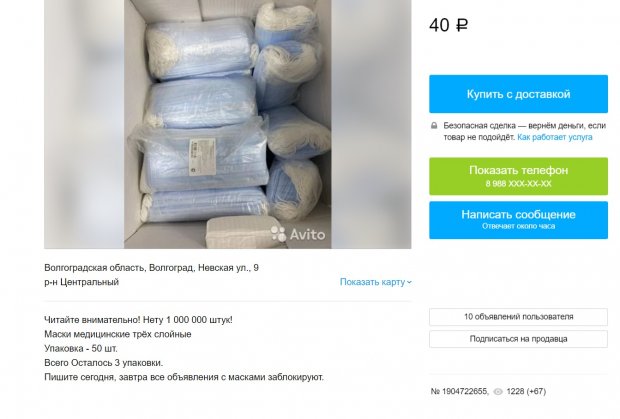Reveal the seller's phone via Показать телефон
Image resolution: width=620 pixels, height=419 pixels.
(518, 176)
